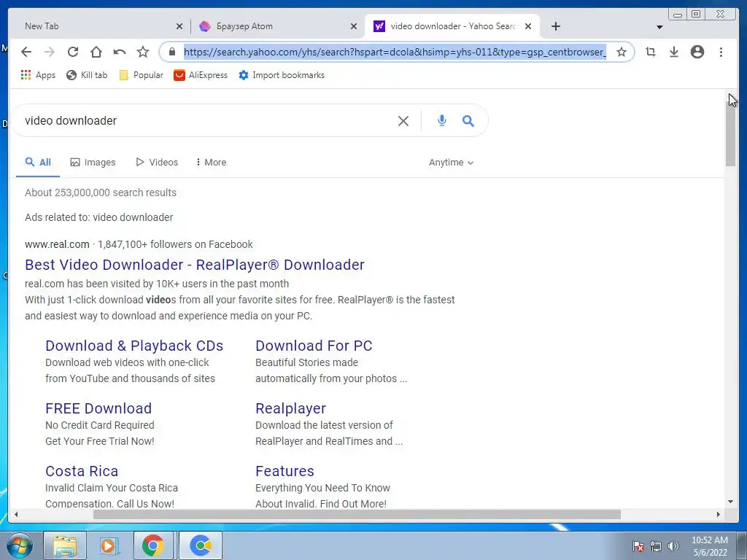Close the New Tab tab
747x560 pixels.
tap(179, 27)
